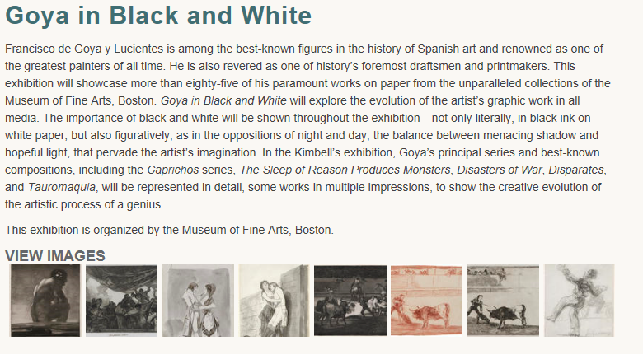643x364 pixels.
Task: Open the embracing figures by wall thumbnail
Action: click(274, 301)
